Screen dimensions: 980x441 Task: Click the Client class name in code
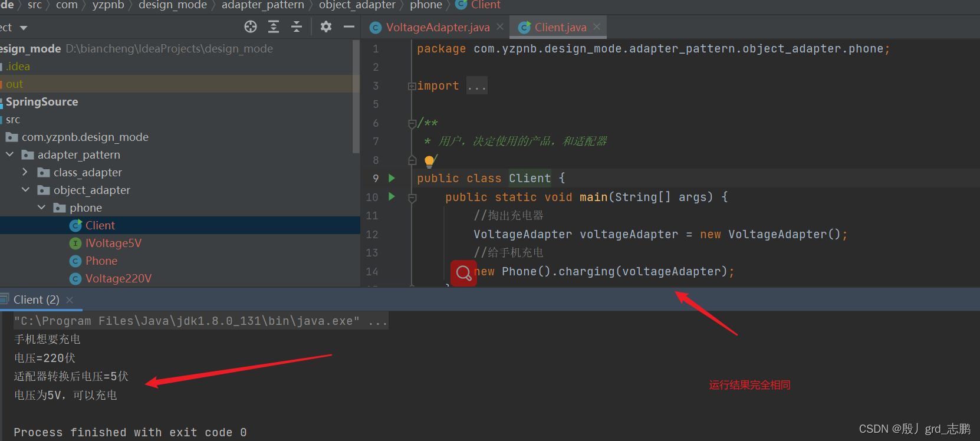(x=530, y=178)
